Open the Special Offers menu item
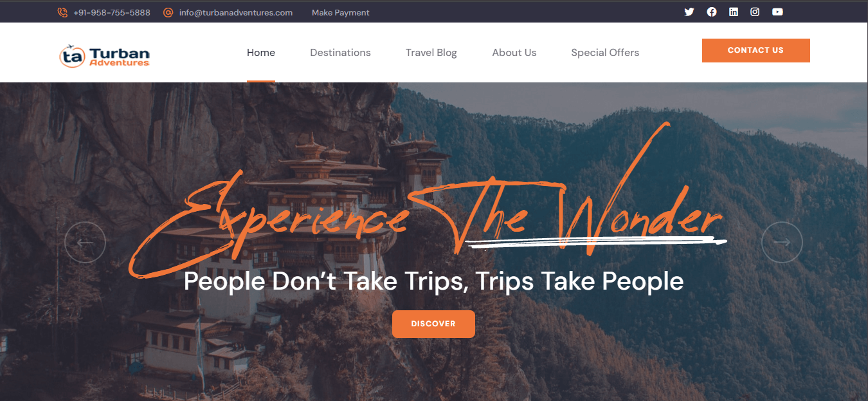 coord(605,53)
